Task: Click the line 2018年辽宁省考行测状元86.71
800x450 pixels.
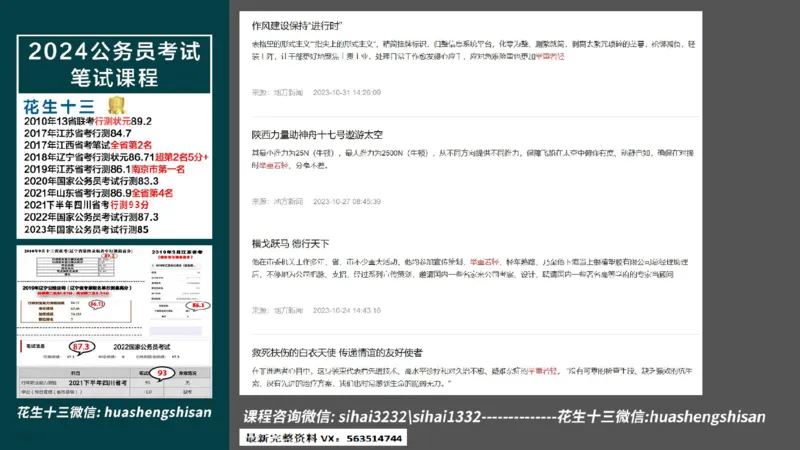Action: point(89,157)
